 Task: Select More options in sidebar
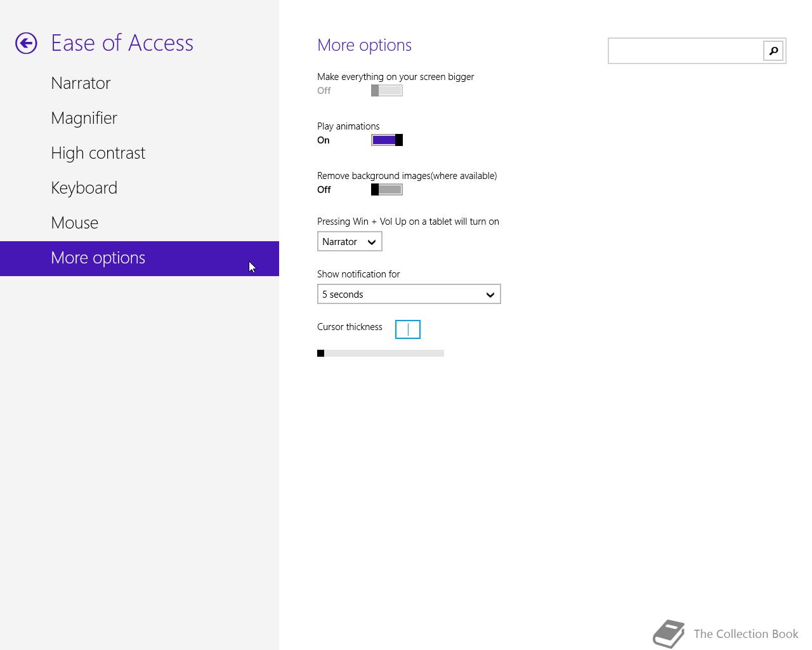(98, 258)
